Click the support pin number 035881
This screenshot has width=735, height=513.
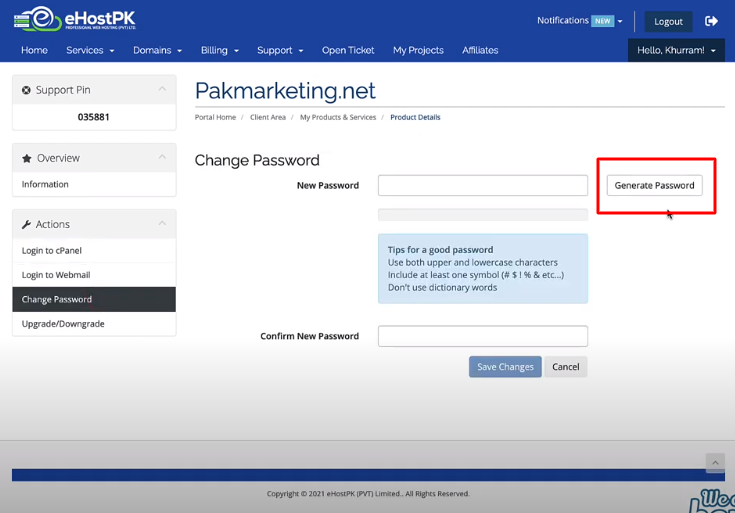(93, 117)
